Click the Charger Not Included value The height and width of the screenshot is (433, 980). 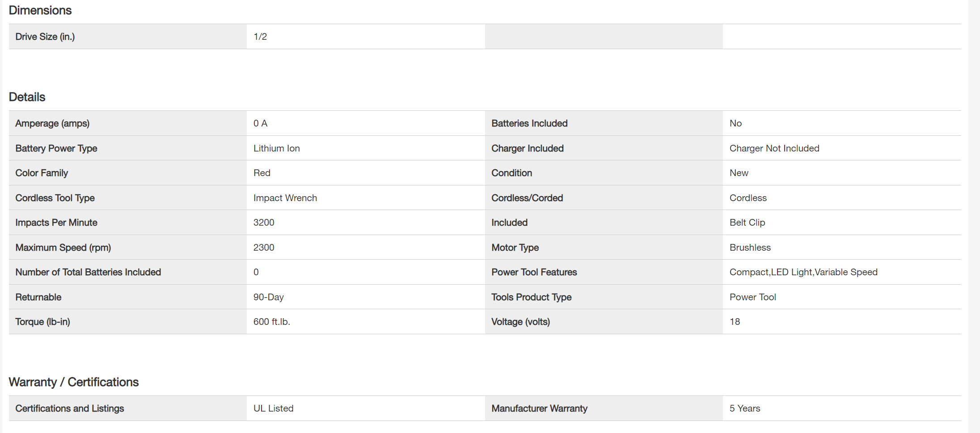[774, 148]
